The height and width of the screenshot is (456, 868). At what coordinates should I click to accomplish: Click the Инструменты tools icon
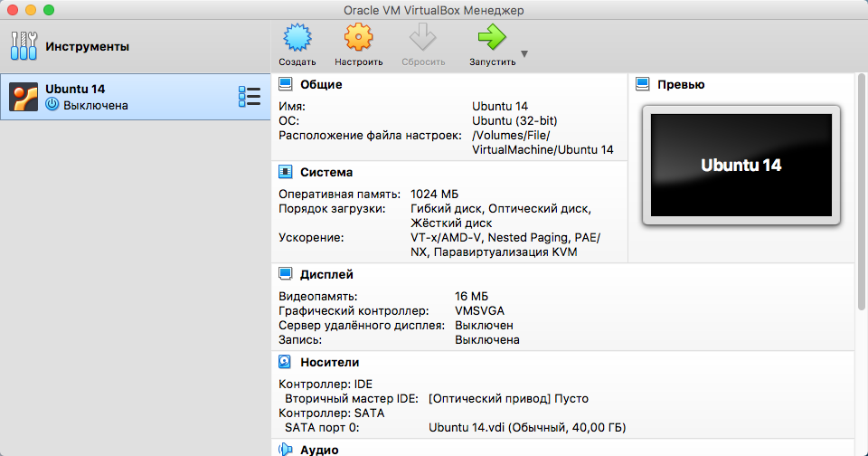point(24,46)
